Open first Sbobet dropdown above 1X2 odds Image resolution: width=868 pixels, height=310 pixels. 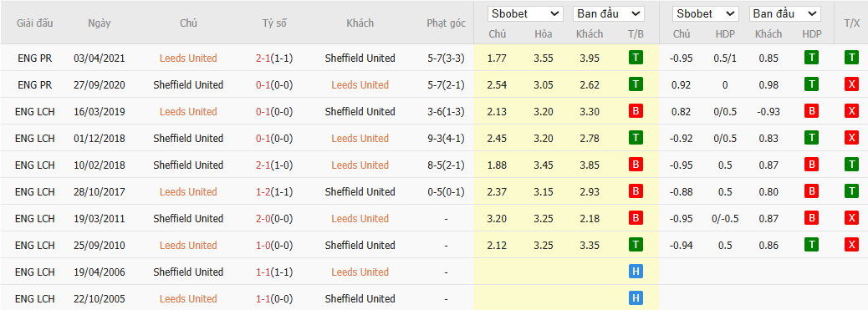[525, 14]
